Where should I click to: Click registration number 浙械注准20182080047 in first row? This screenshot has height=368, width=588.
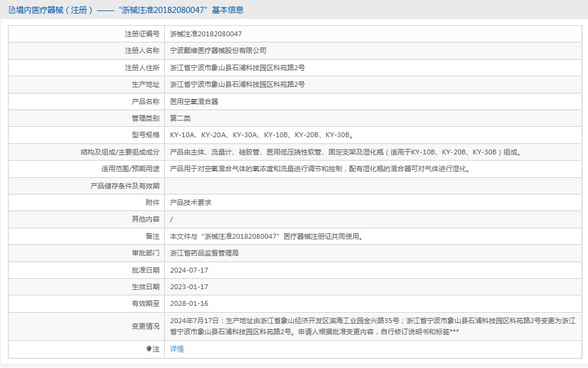[205, 34]
